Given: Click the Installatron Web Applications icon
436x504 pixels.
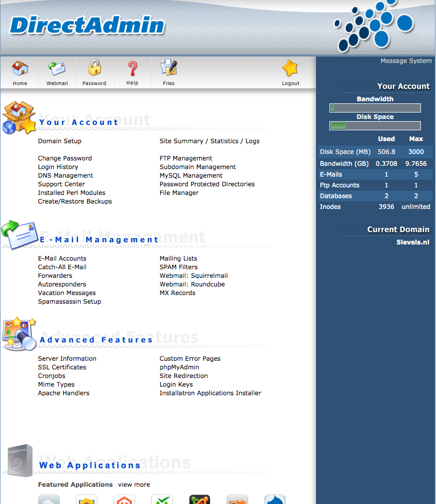Looking at the screenshot, I should pos(19,460).
